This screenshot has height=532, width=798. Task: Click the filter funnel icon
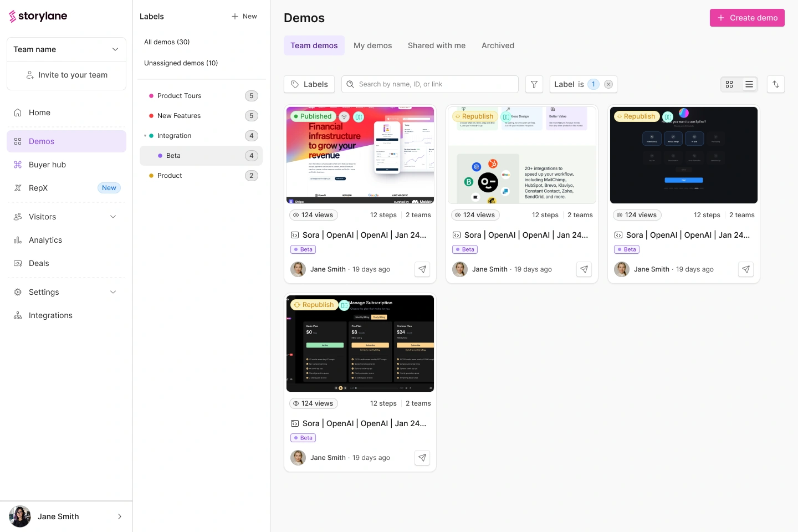534,84
